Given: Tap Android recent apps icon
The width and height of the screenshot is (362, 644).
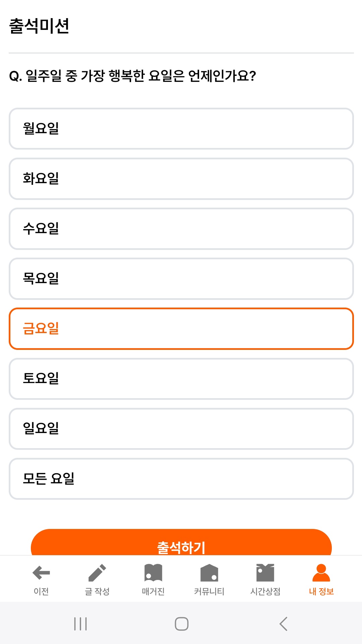Looking at the screenshot, I should 80,624.
